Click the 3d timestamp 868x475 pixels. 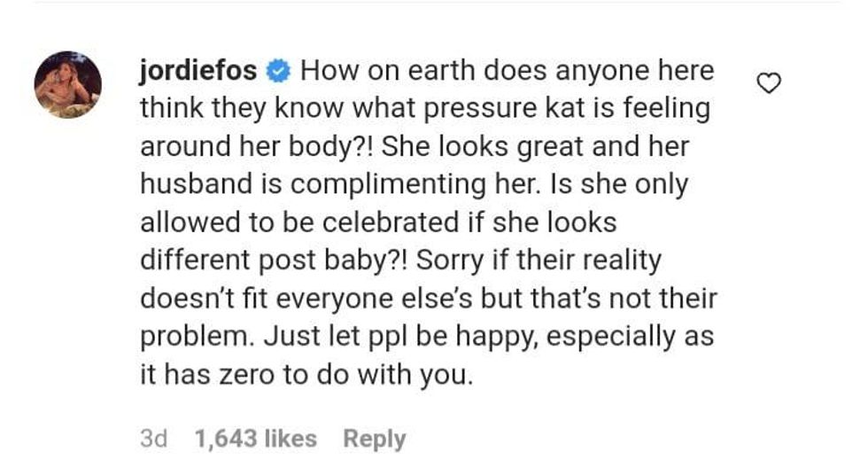(x=153, y=439)
